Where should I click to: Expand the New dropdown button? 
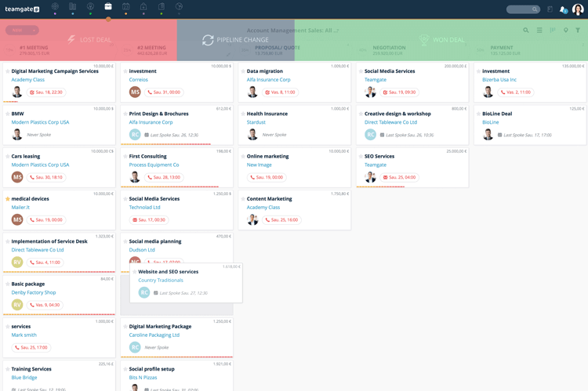click(x=22, y=31)
